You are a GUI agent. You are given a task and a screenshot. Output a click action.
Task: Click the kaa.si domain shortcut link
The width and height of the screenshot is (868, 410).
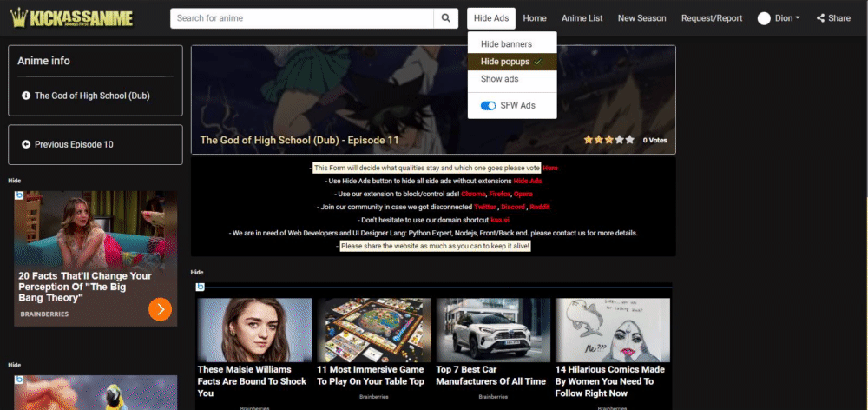click(499, 220)
